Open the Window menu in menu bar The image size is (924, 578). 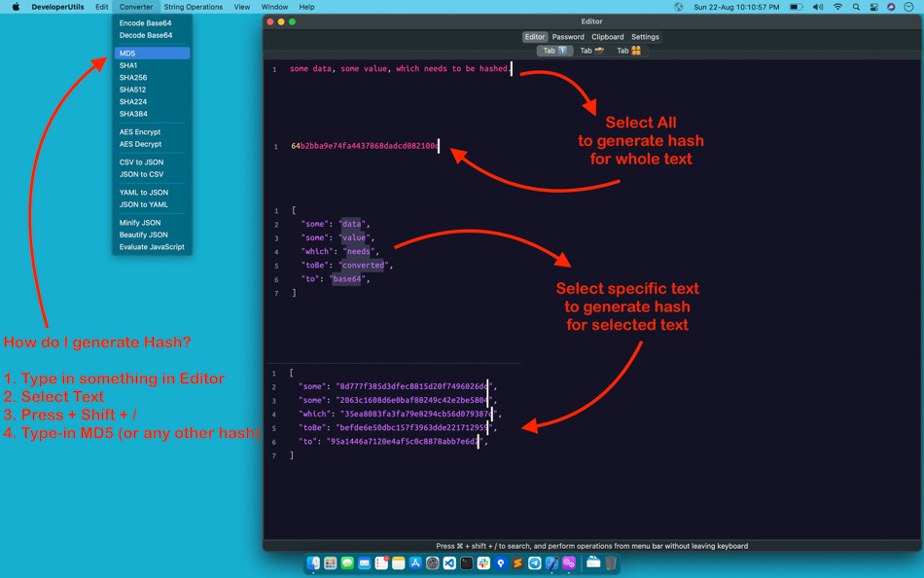(x=274, y=7)
